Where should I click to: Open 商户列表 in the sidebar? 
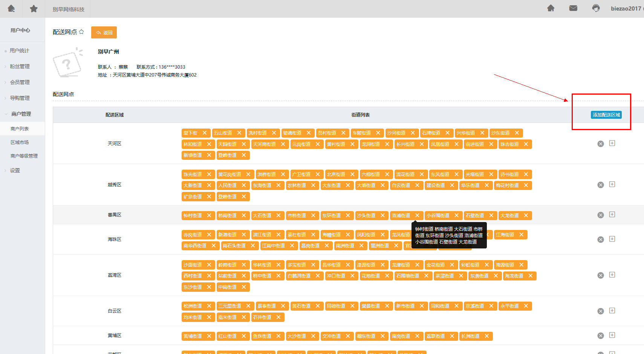[20, 129]
